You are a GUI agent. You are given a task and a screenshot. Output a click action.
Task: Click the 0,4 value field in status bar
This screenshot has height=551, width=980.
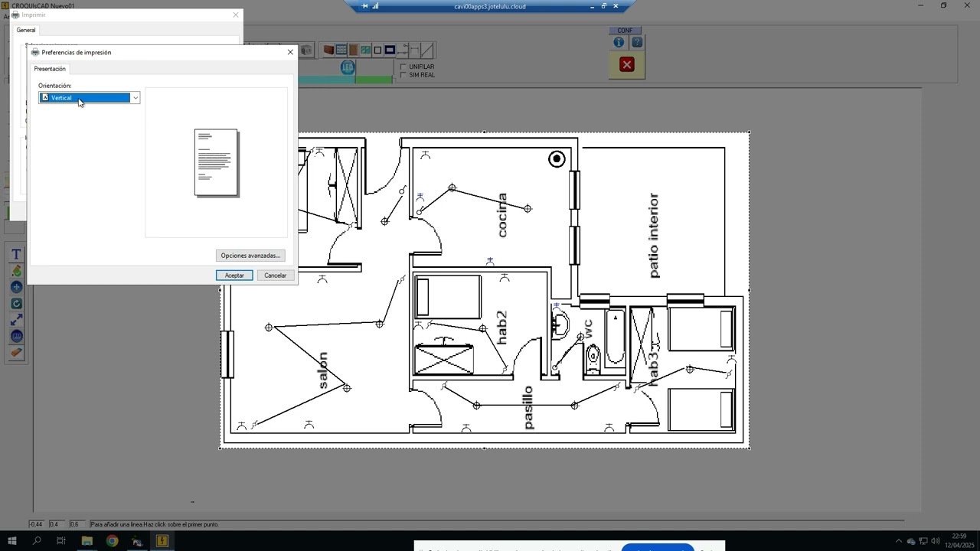click(x=57, y=524)
